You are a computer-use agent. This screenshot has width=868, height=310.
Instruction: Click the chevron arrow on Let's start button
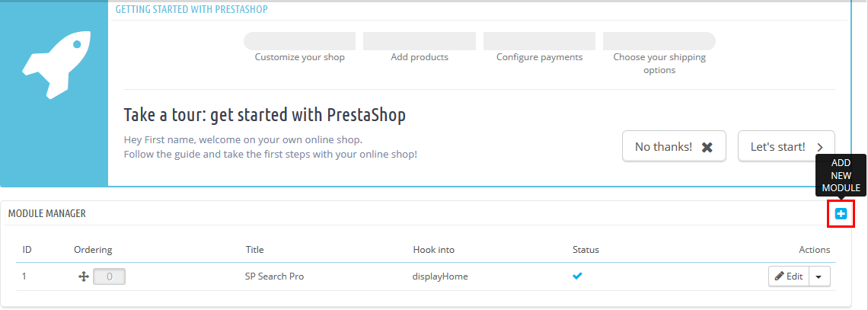(x=820, y=147)
